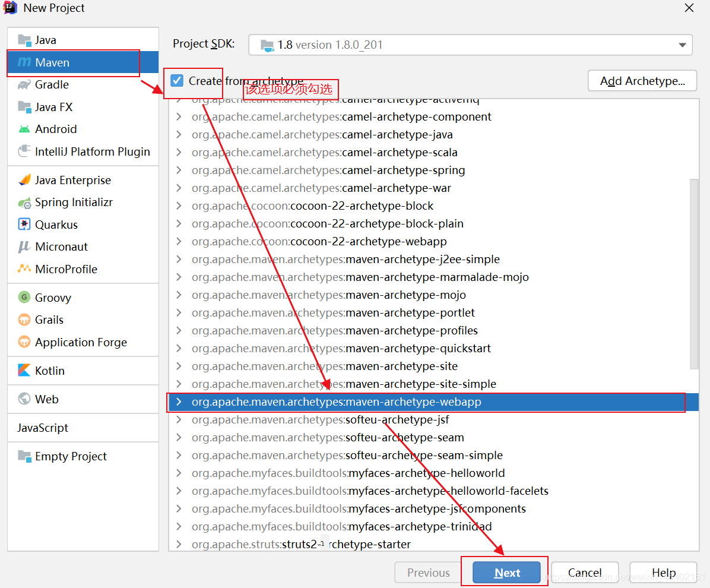710x588 pixels.
Task: Choose Kotlin project type label
Action: pyautogui.click(x=50, y=371)
